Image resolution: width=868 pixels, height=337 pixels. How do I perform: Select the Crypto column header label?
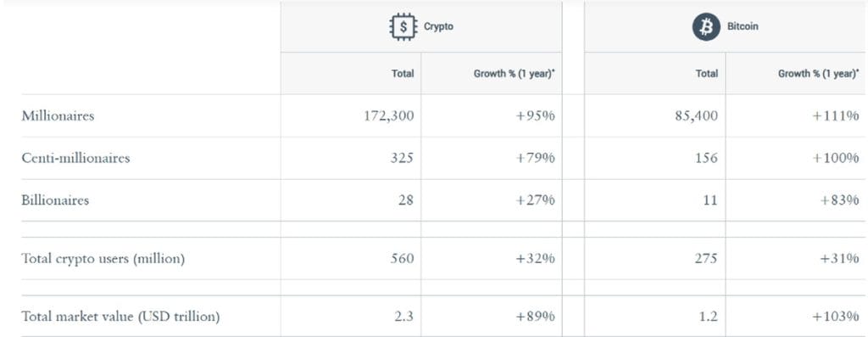pyautogui.click(x=438, y=26)
